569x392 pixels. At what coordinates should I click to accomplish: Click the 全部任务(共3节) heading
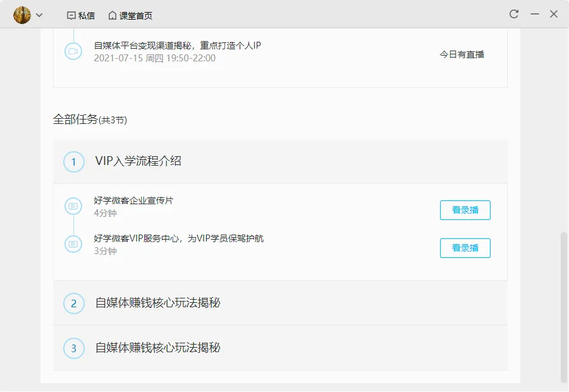(90, 119)
